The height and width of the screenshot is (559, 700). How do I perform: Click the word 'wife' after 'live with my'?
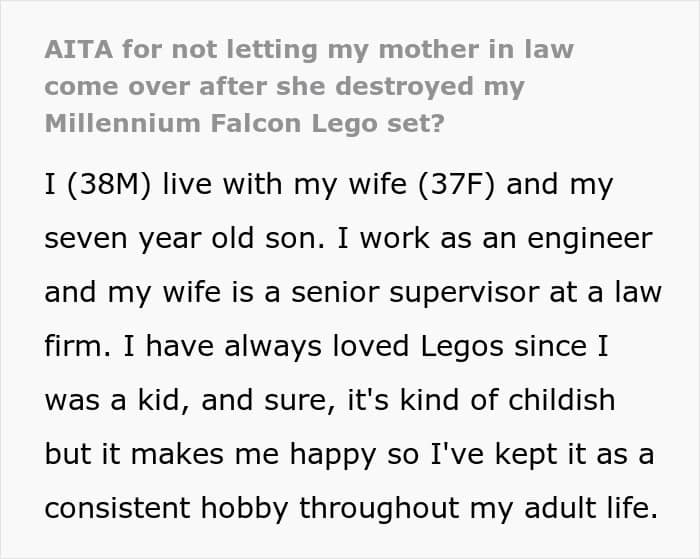point(378,184)
